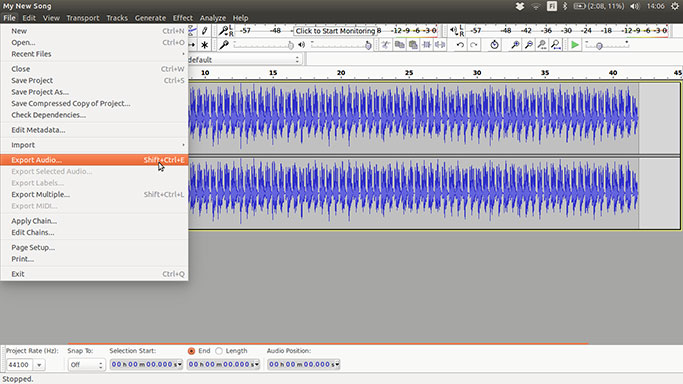Select the Envelope tool
Viewport: 683px width, 384px height.
[x=192, y=30]
